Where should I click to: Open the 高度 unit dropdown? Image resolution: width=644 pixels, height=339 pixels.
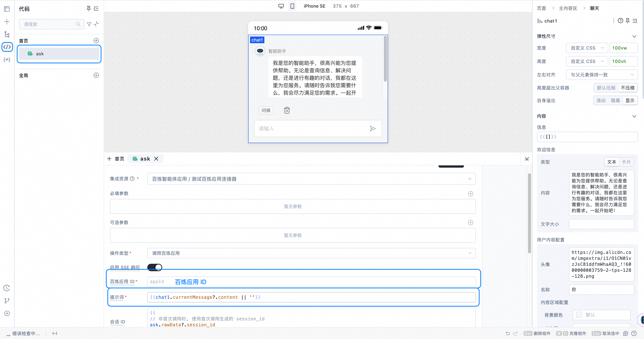(x=587, y=61)
